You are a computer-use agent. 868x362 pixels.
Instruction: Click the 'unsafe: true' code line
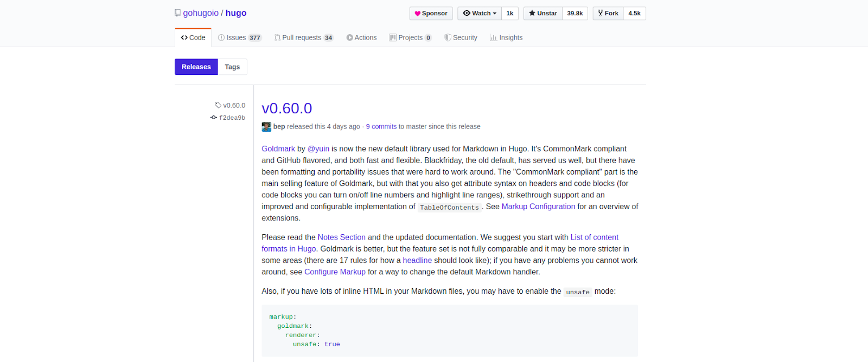[316, 344]
